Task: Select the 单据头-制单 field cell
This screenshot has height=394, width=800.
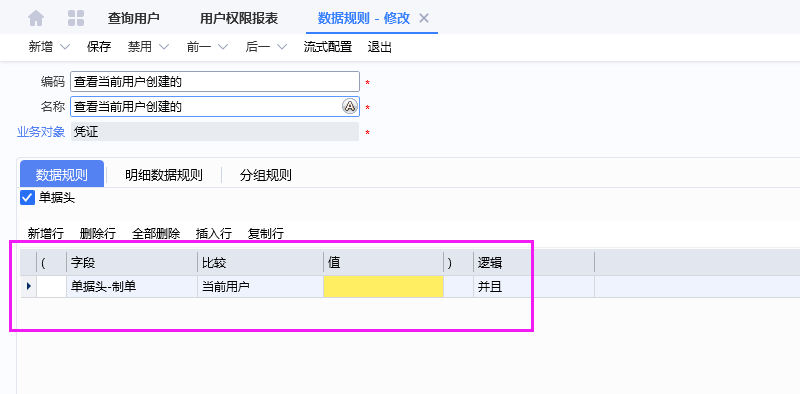Action: pyautogui.click(x=132, y=286)
